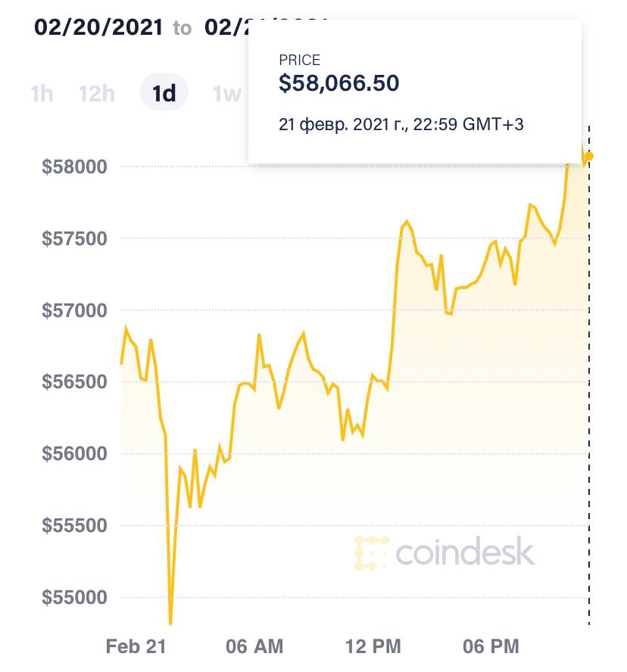Click the $55000 y-axis label

[73, 598]
